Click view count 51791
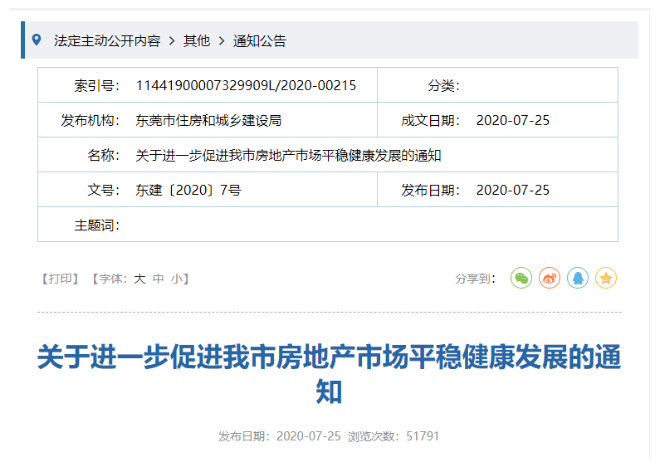 tap(422, 436)
